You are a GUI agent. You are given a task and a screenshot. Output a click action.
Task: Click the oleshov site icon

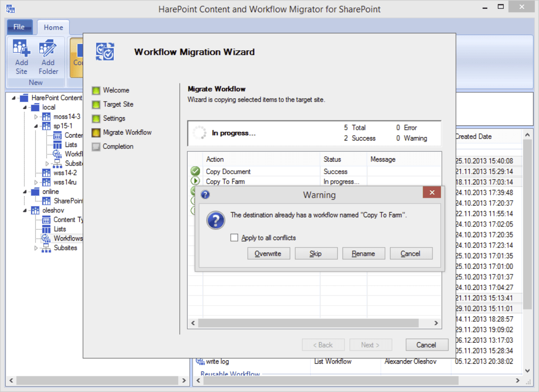[35, 210]
